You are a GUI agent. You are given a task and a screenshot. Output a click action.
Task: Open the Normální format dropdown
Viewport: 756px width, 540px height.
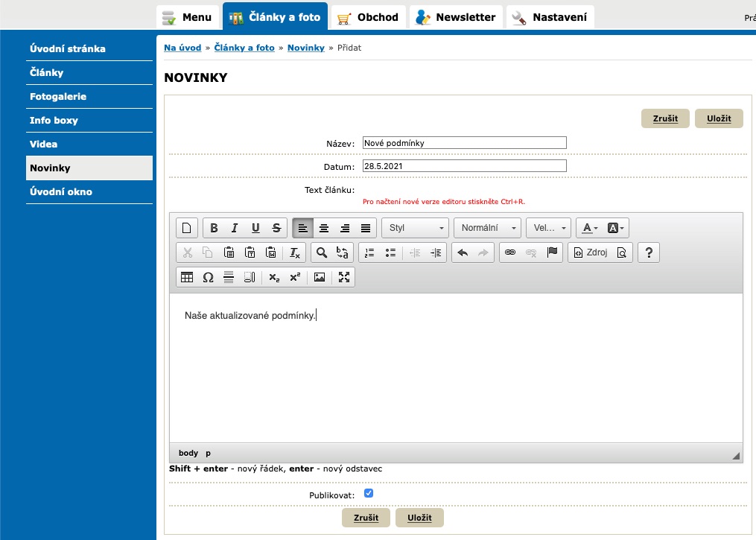click(487, 228)
